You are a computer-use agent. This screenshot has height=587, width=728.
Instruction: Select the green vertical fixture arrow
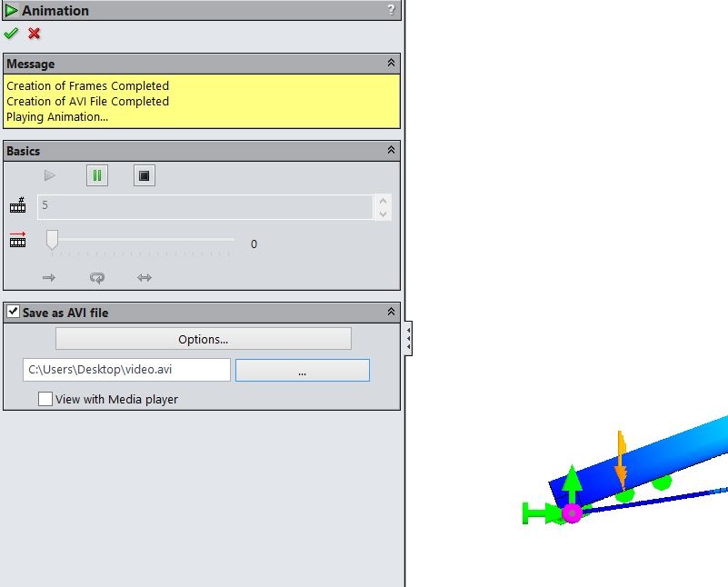pos(572,483)
